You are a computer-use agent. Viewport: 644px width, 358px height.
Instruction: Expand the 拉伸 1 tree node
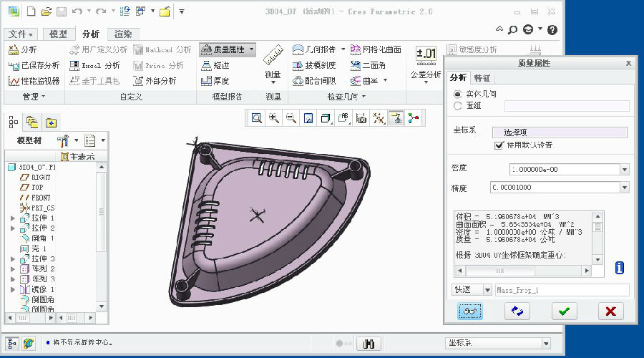[12, 218]
